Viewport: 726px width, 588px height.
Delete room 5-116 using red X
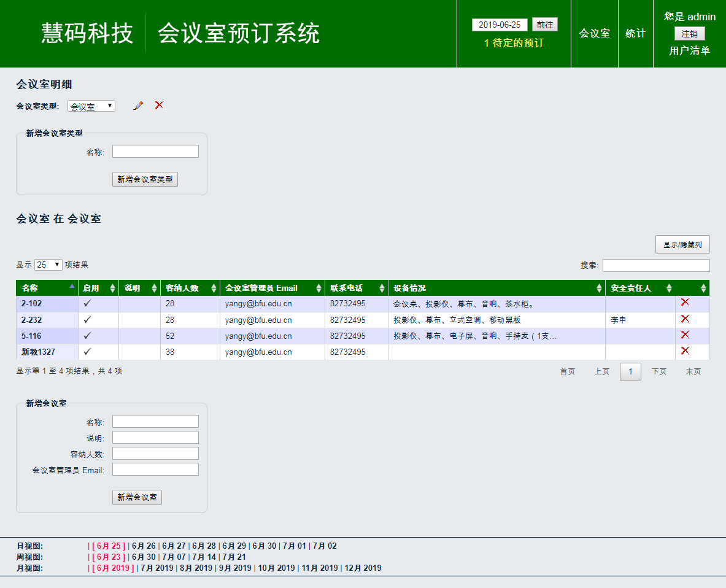[x=685, y=335]
